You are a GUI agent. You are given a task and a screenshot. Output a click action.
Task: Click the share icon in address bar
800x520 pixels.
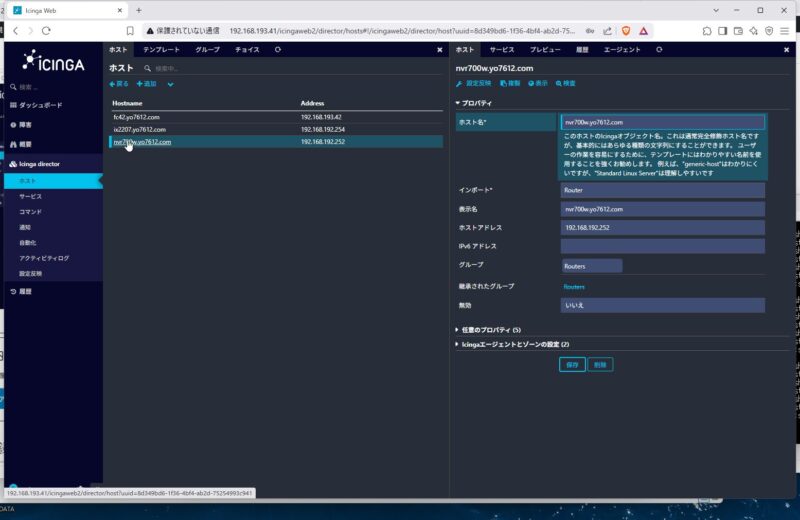607,31
